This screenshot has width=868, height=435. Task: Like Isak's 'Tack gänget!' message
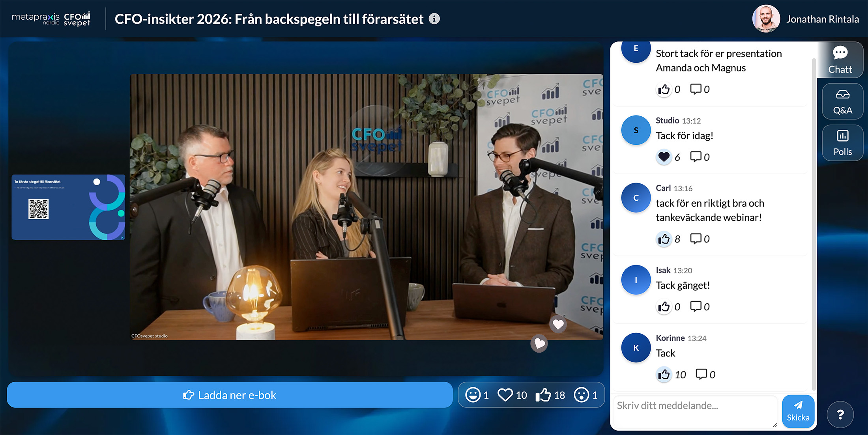pyautogui.click(x=664, y=307)
